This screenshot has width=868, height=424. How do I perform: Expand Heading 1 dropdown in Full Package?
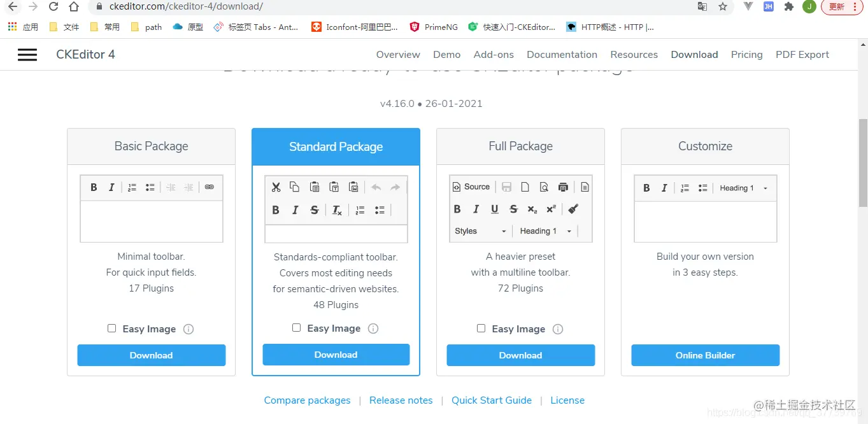(x=546, y=231)
